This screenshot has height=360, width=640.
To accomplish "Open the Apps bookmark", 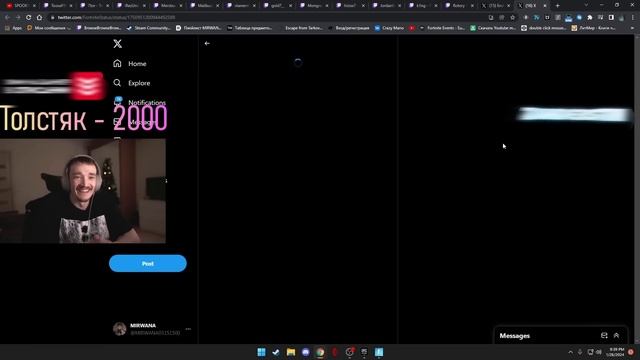I will (x=13, y=28).
